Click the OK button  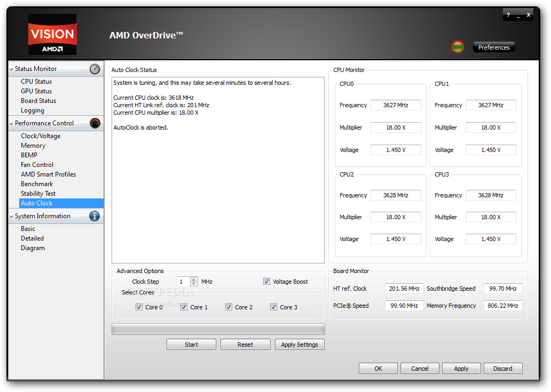[x=378, y=369]
